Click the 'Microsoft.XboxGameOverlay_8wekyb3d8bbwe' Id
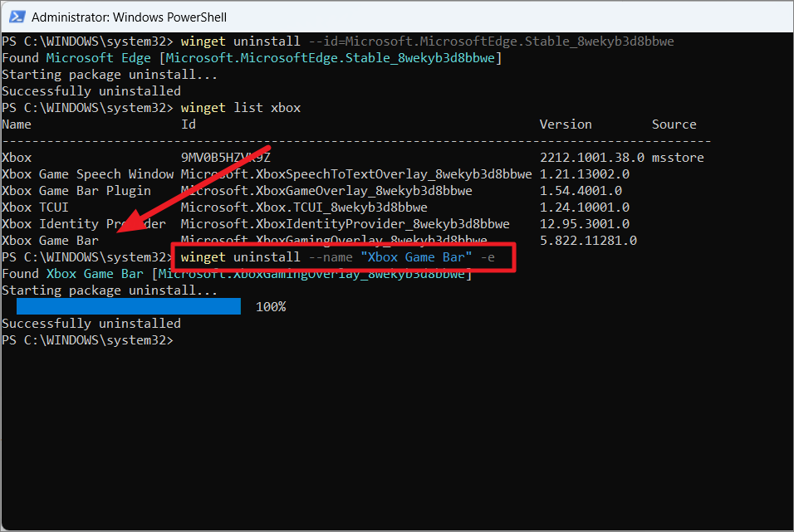The image size is (794, 532). pyautogui.click(x=326, y=191)
